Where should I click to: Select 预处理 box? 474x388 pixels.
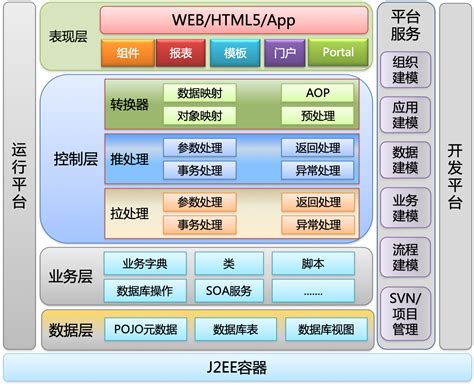pos(317,115)
